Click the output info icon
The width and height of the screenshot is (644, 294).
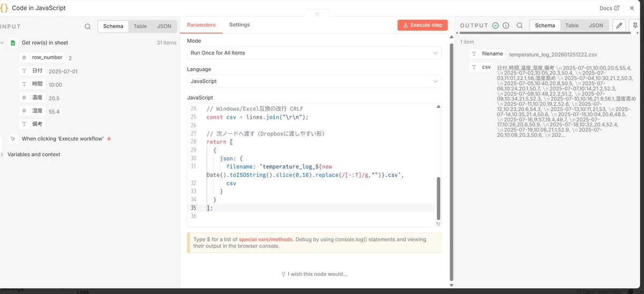[506, 25]
